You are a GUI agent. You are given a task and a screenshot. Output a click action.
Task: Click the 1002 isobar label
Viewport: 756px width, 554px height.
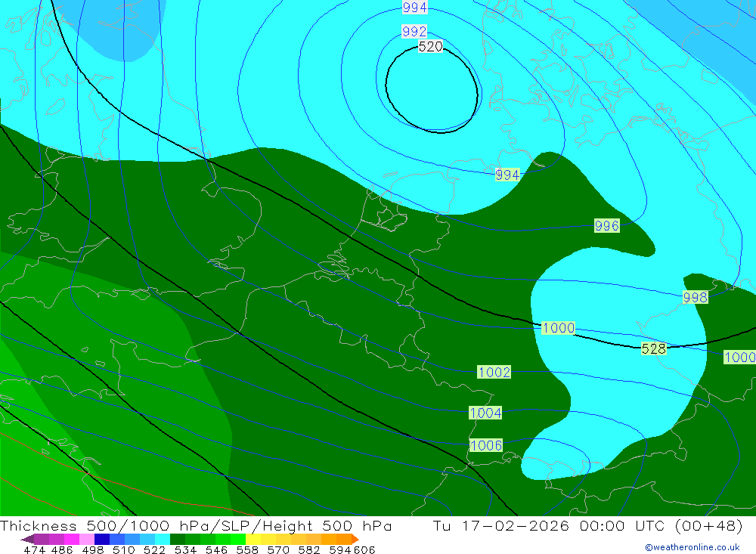[494, 372]
